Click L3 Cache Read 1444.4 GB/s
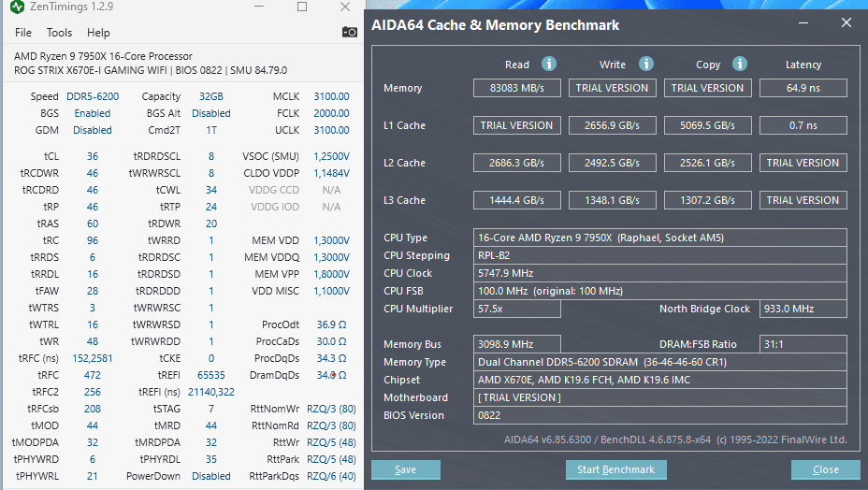This screenshot has width=868, height=490. click(517, 200)
